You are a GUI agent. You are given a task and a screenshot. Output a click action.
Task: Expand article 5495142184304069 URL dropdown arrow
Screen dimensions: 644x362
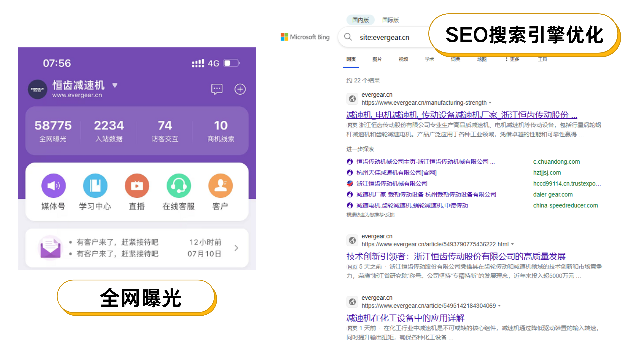tap(499, 306)
